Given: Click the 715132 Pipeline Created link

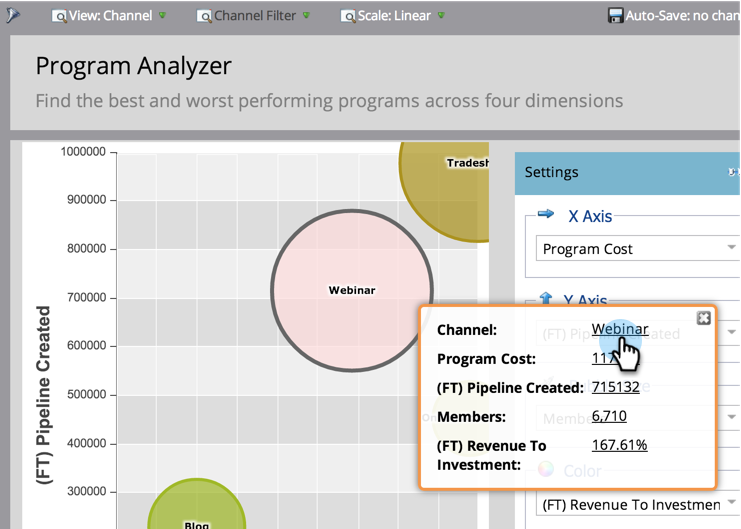Looking at the screenshot, I should tap(615, 387).
